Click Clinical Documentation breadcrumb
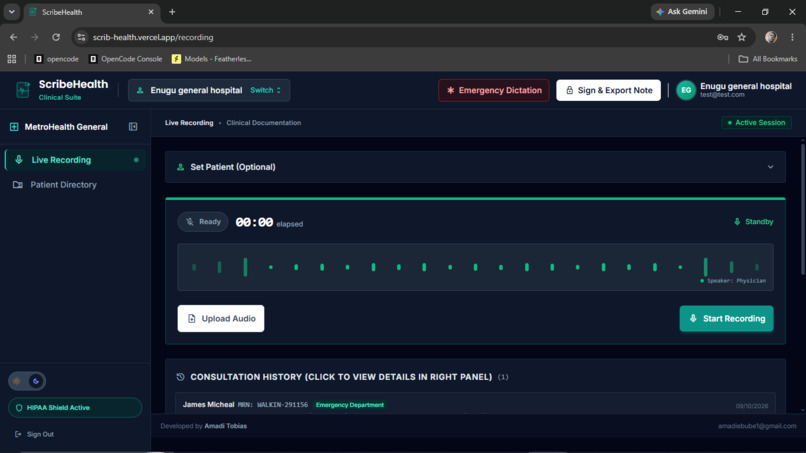Image resolution: width=806 pixels, height=453 pixels. tap(264, 123)
